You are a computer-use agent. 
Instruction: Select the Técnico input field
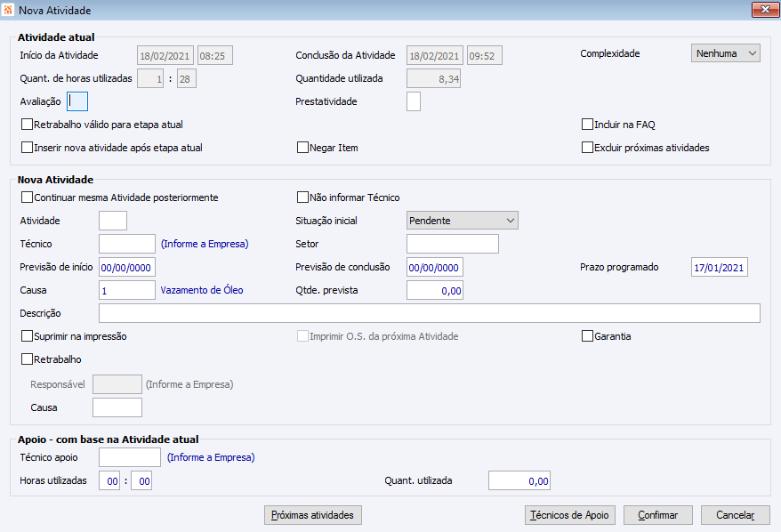pos(127,244)
